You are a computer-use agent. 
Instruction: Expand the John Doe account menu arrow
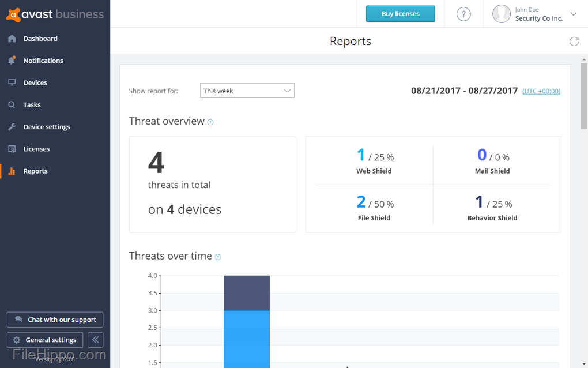pyautogui.click(x=574, y=14)
